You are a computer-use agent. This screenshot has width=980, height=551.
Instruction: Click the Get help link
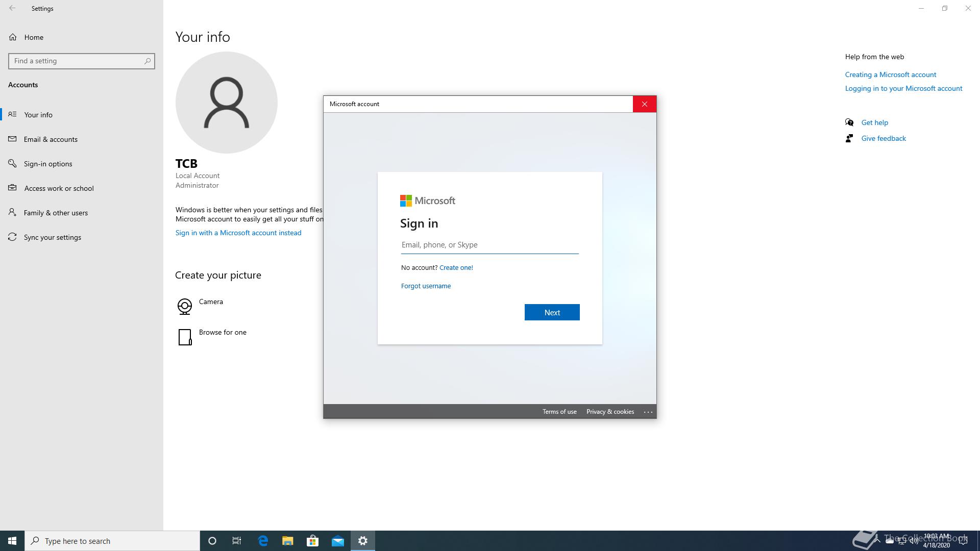click(x=874, y=122)
